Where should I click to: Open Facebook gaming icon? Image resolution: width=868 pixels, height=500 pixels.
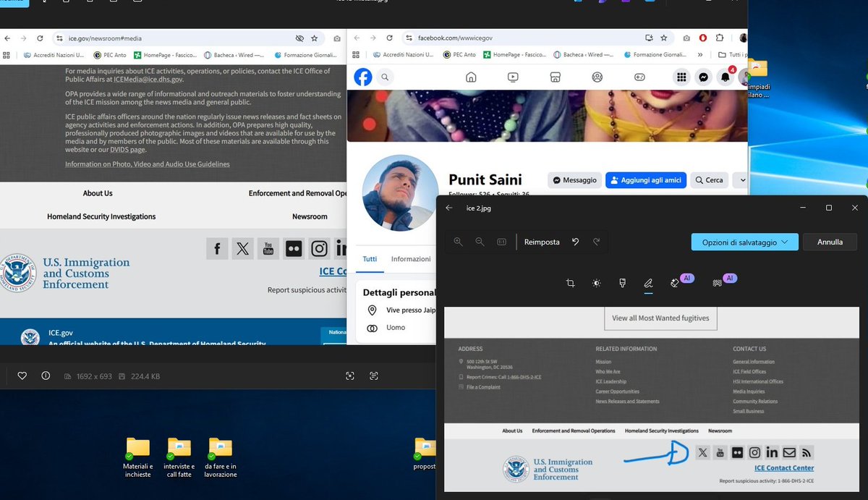639,77
